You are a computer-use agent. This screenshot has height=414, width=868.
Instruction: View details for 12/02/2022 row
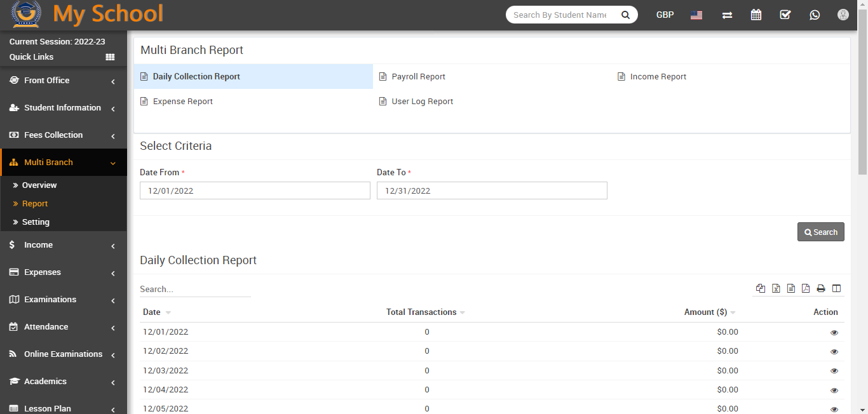(x=834, y=352)
